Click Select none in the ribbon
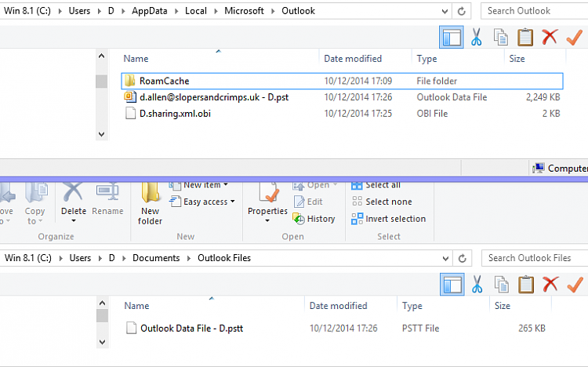 point(382,202)
